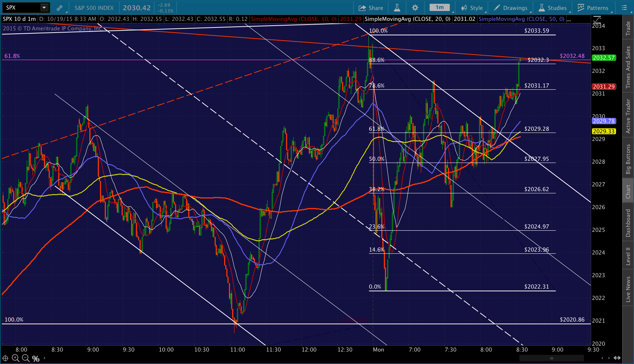
Task: Click the Share button
Action: click(371, 8)
